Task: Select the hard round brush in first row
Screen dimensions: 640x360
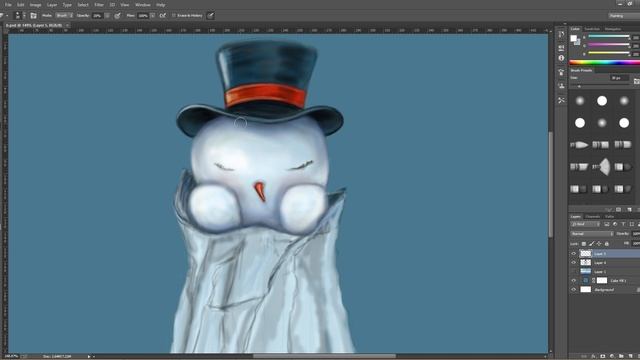Action: click(x=602, y=101)
